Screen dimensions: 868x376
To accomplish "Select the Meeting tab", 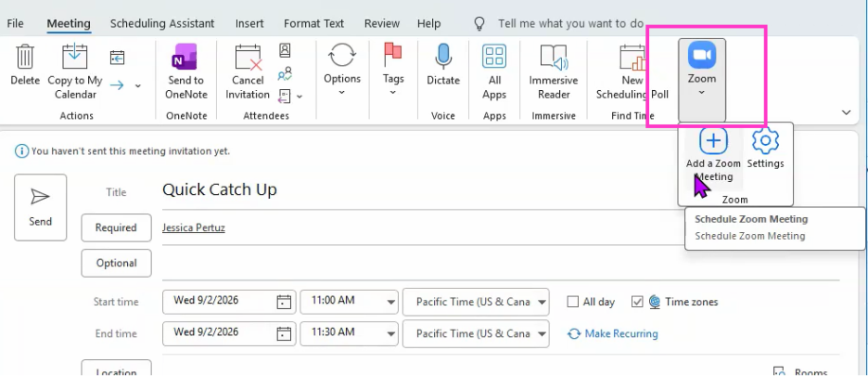I will (69, 24).
